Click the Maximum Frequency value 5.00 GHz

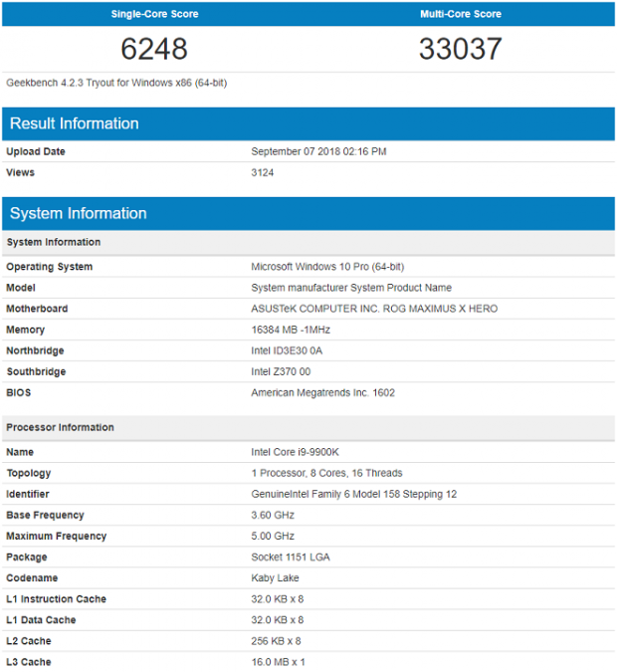point(273,537)
